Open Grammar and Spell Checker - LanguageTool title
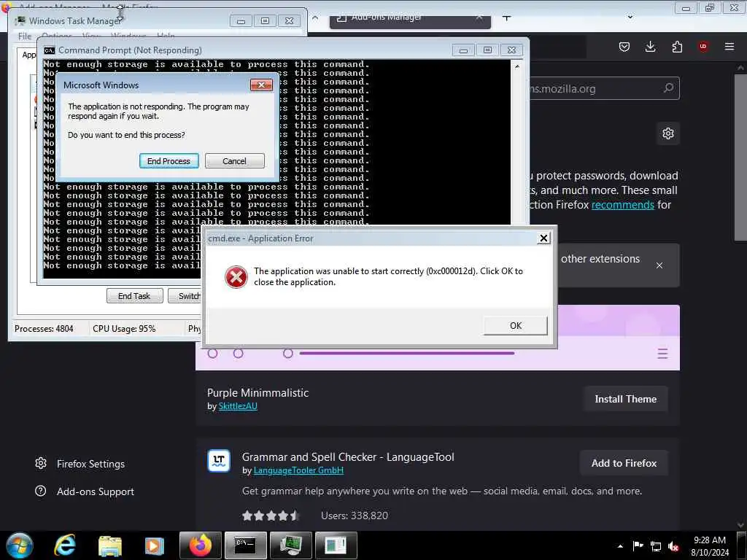The height and width of the screenshot is (560, 747). (x=348, y=457)
